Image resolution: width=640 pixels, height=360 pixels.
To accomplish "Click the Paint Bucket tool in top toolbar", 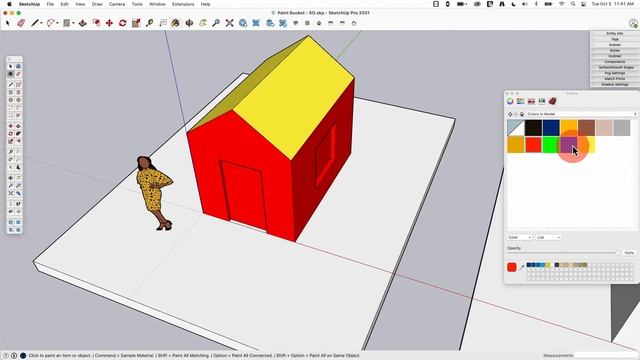I will [x=176, y=23].
